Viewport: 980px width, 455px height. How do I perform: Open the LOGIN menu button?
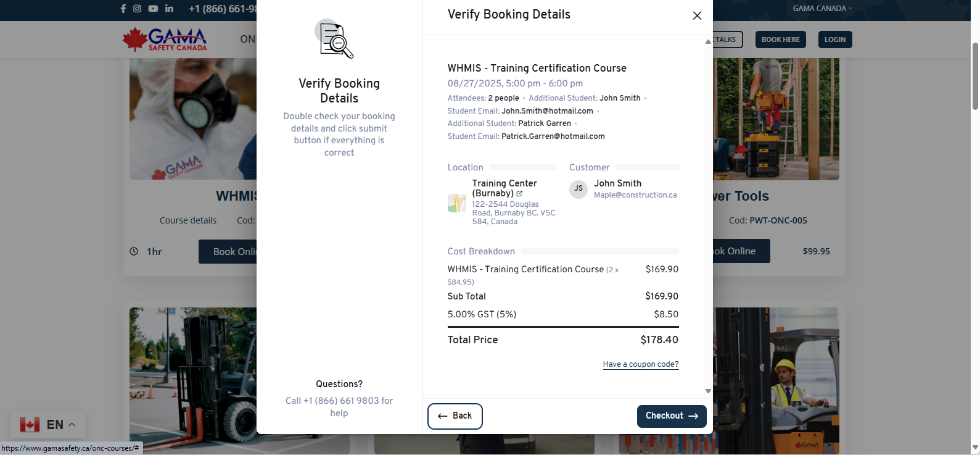tap(834, 40)
